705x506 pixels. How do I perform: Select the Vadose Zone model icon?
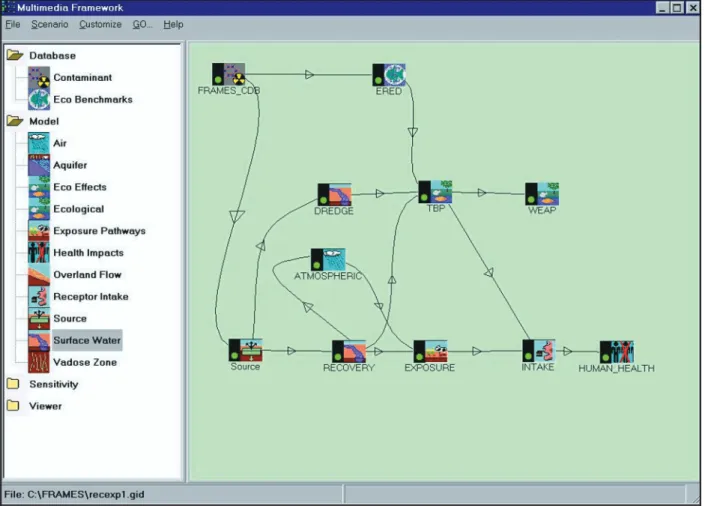click(39, 362)
